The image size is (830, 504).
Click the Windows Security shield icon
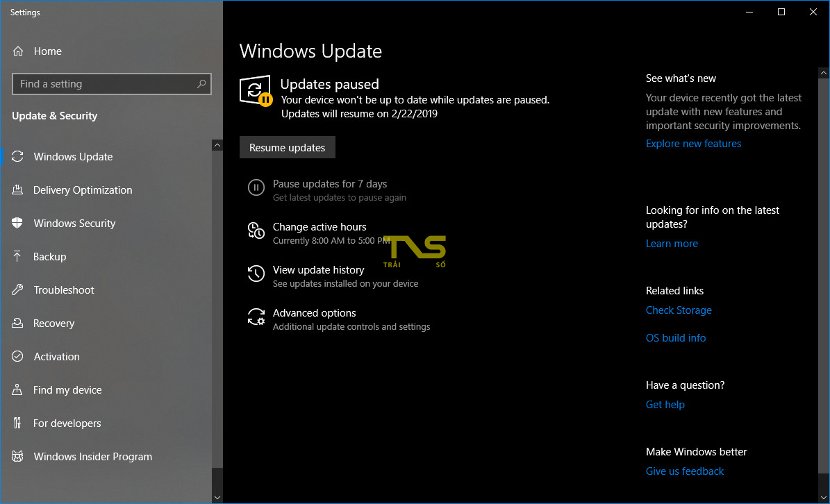tap(17, 223)
